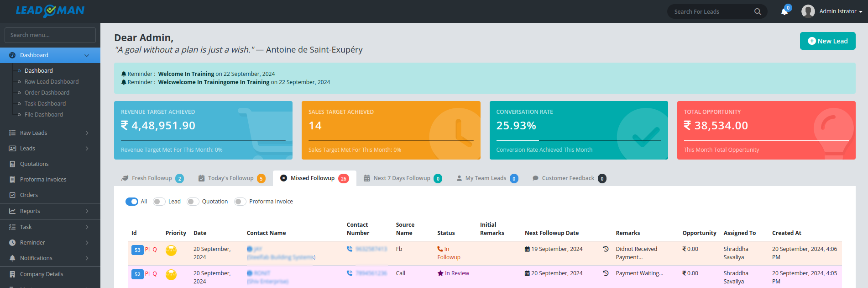Click the New Lead button
The width and height of the screenshot is (868, 288).
click(x=827, y=41)
